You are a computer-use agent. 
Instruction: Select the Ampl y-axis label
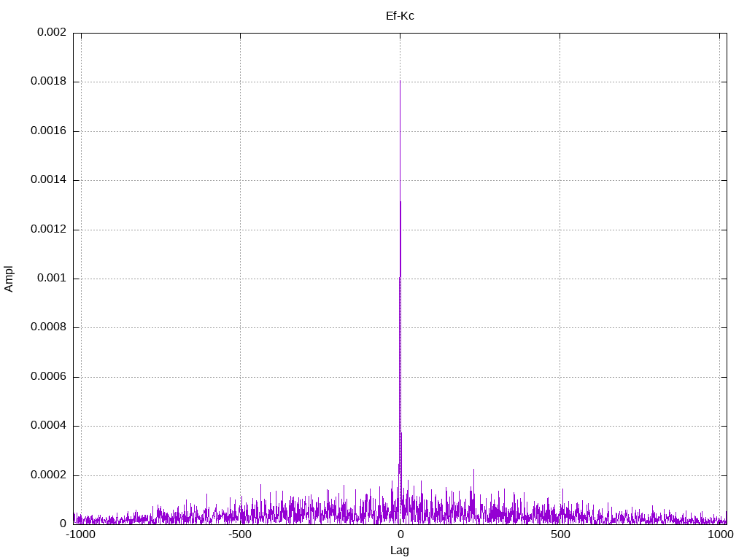pyautogui.click(x=9, y=279)
